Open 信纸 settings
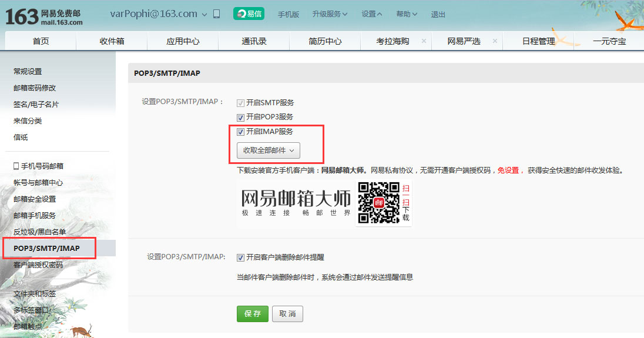 (21, 137)
